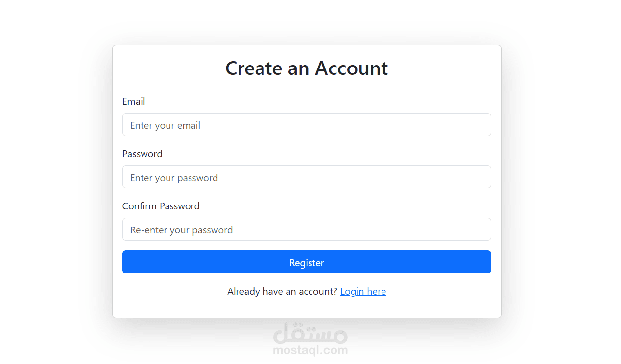The height and width of the screenshot is (364, 621).
Task: Click the Arabic mostaql logo watermark
Action: point(310,334)
